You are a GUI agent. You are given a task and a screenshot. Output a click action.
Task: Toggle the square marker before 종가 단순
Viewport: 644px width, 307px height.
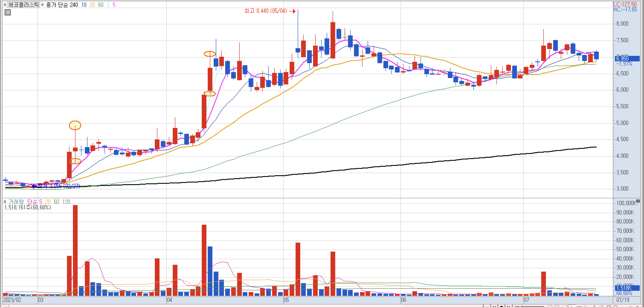(42, 5)
